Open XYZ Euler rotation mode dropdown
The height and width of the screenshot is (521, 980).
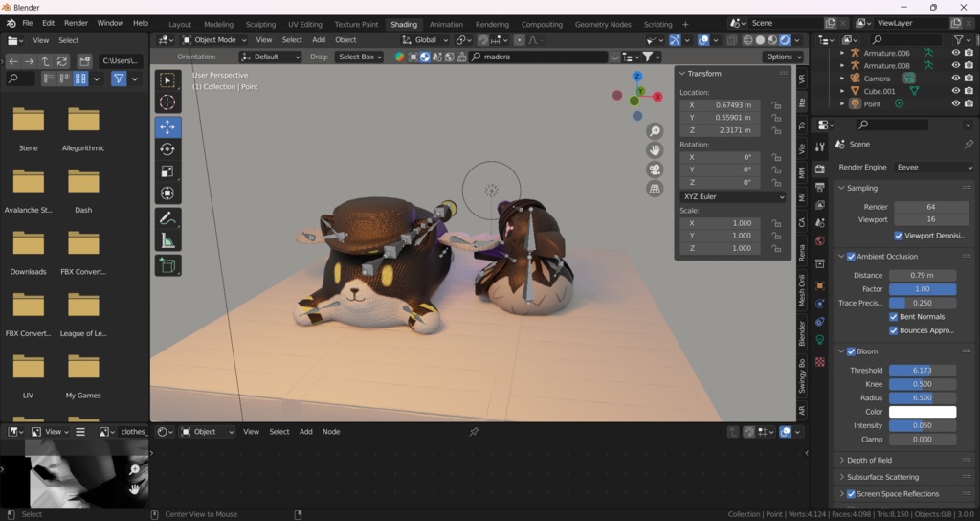point(732,196)
